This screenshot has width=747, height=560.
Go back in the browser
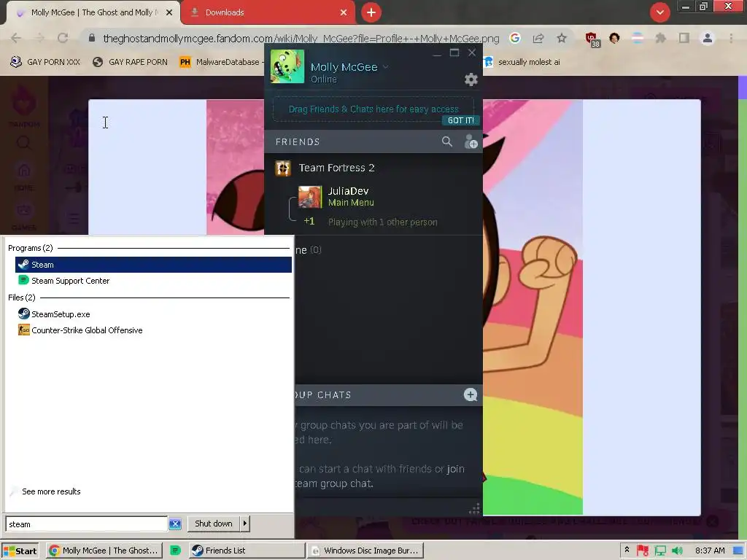[x=16, y=38]
